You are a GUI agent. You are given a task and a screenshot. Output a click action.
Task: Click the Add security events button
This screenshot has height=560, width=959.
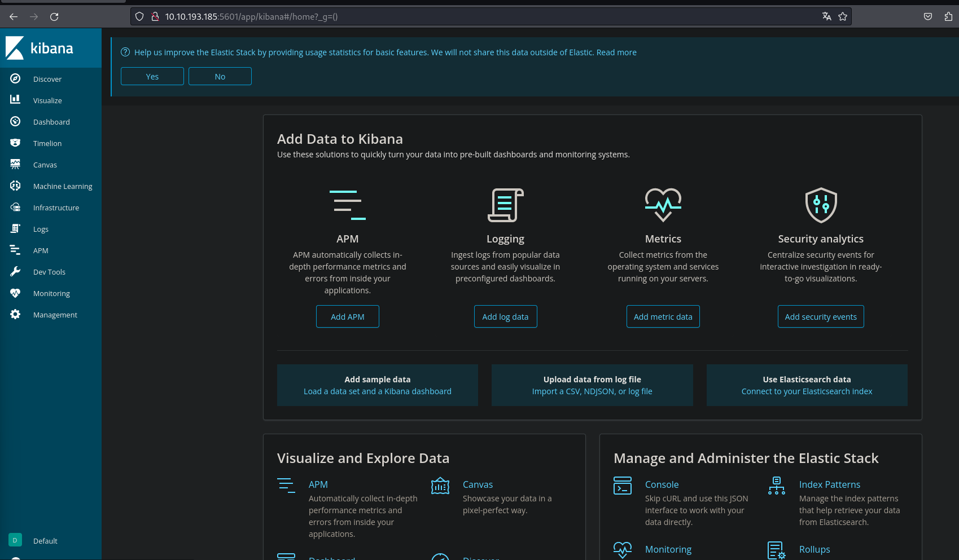(x=820, y=317)
